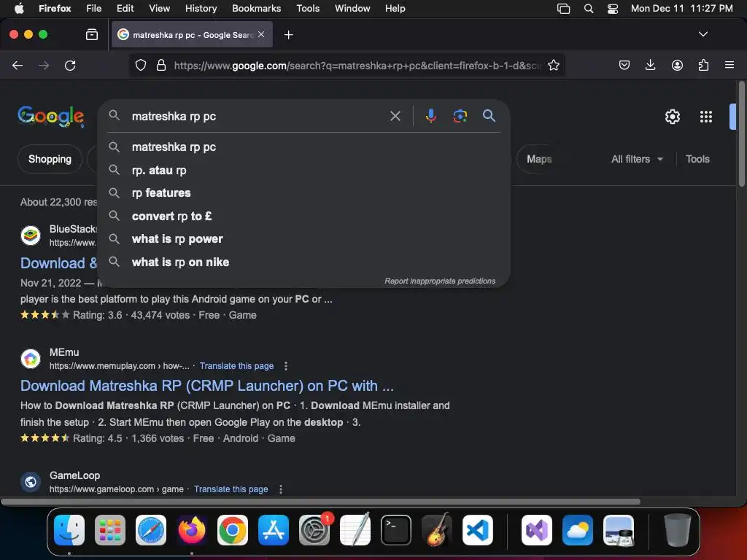Show site security lock information
Viewport: 747px width, 560px height.
(161, 65)
